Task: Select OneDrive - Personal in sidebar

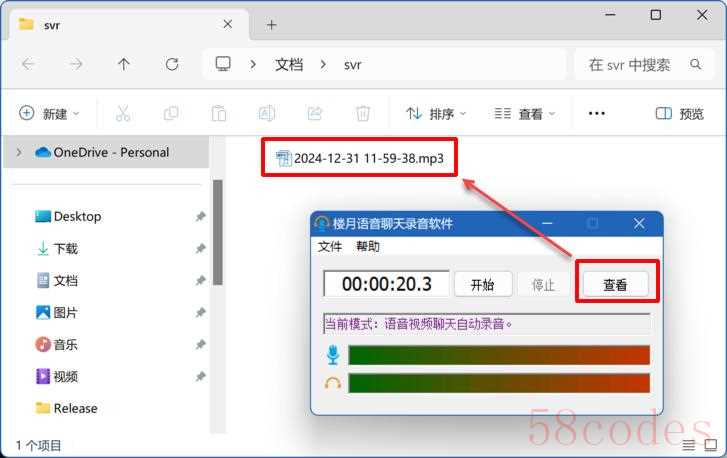Action: pyautogui.click(x=106, y=152)
